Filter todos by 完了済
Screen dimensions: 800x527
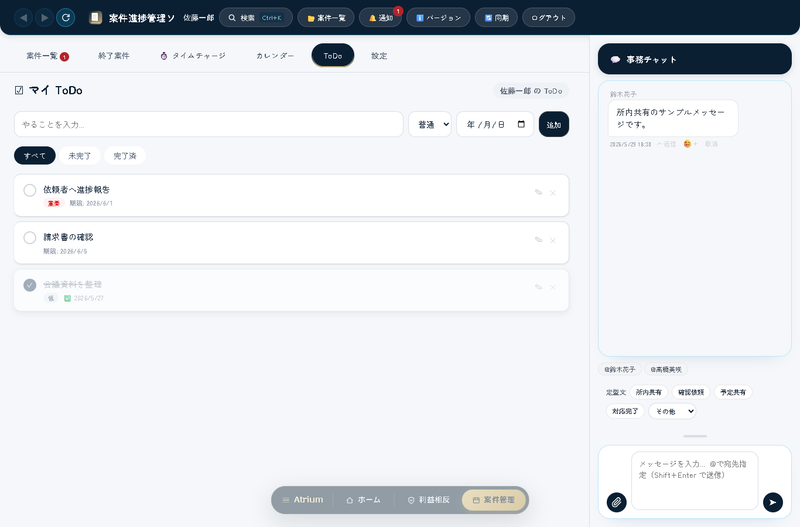point(125,156)
